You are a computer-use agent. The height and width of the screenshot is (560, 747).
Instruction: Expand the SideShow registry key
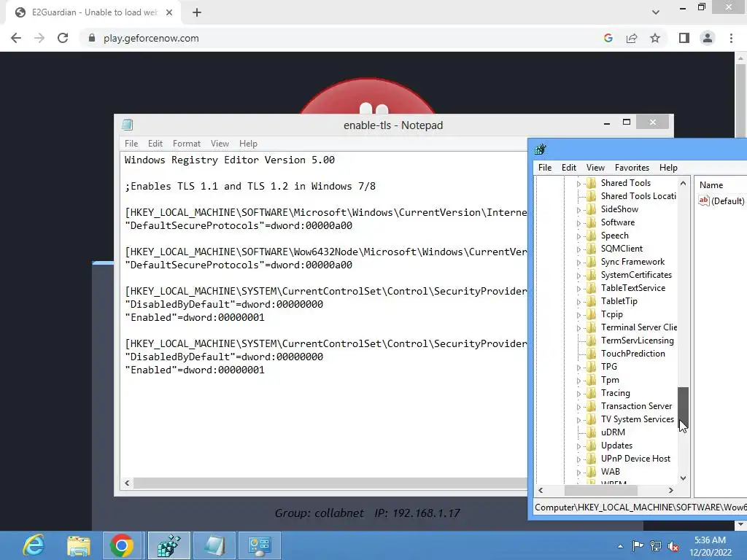tap(578, 209)
